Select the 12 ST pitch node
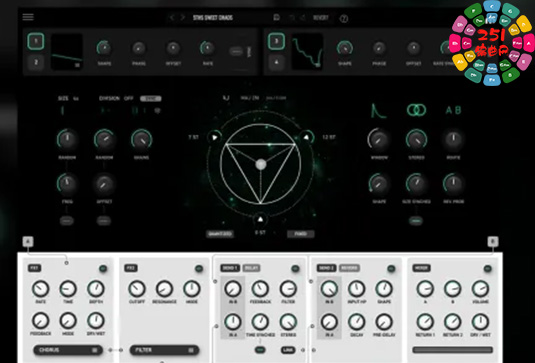 pyautogui.click(x=306, y=137)
